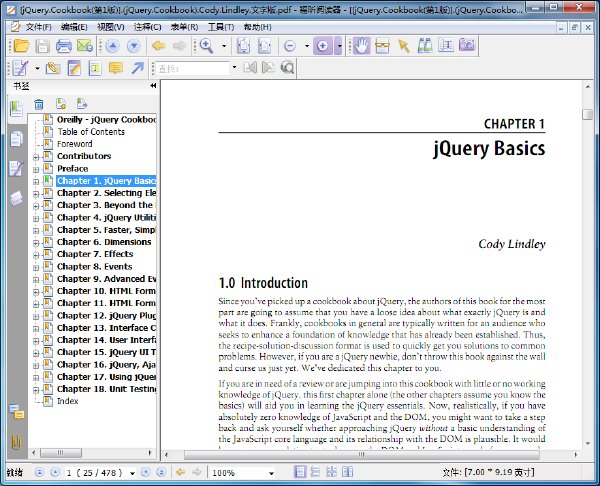This screenshot has width=600, height=486.
Task: Open the Edit menu (编辑)
Action: click(x=74, y=27)
